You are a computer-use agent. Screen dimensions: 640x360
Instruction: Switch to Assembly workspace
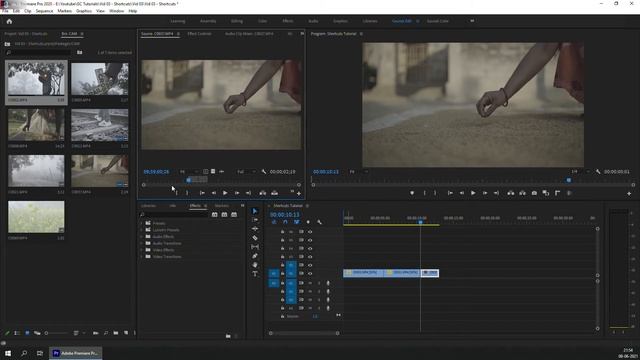(x=208, y=21)
